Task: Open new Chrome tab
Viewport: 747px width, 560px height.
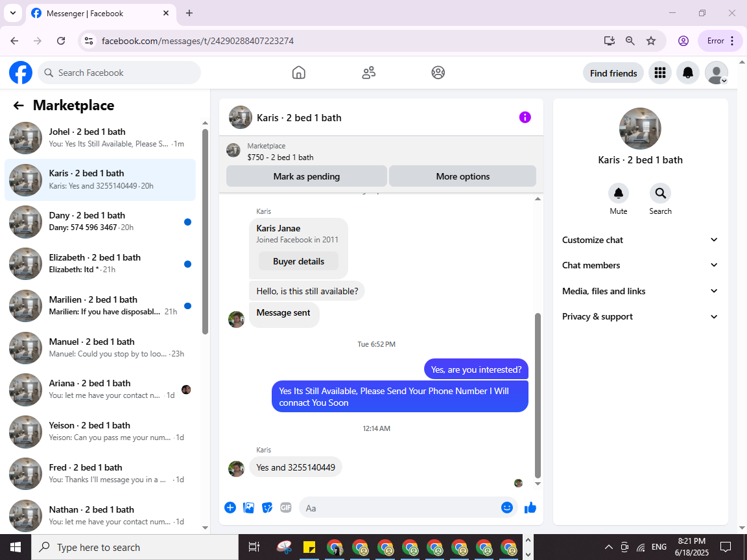Action: (x=189, y=14)
